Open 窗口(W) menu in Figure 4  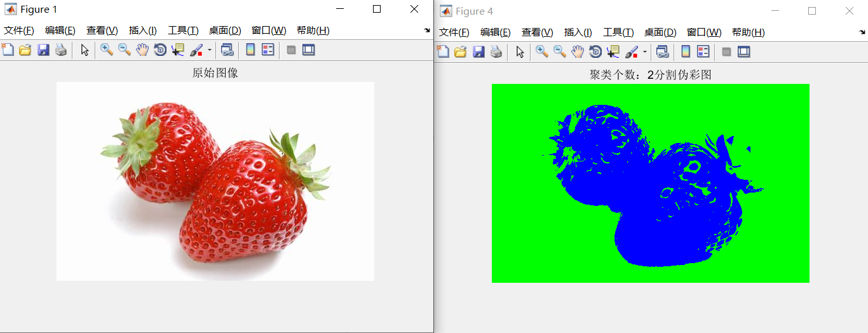704,32
